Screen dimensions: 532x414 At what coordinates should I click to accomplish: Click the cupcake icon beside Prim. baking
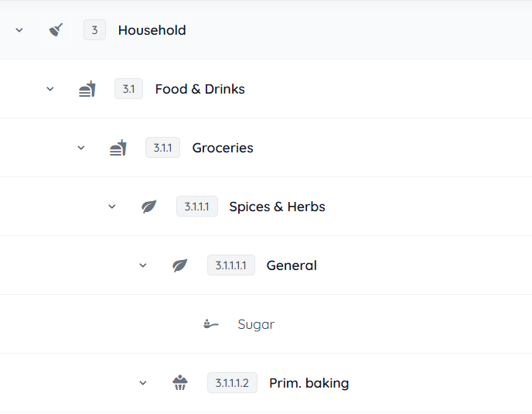click(x=180, y=383)
